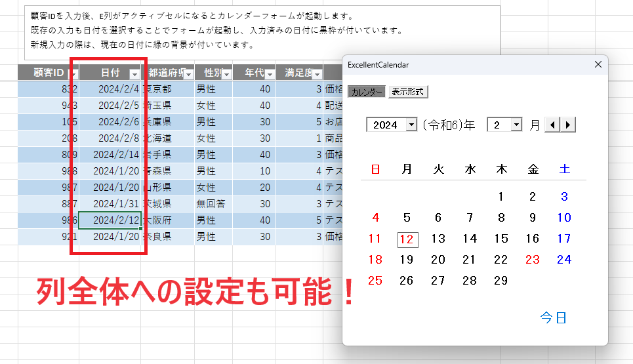This screenshot has height=364, width=633.
Task: Open the 日付 column filter dropdown
Action: point(134,74)
